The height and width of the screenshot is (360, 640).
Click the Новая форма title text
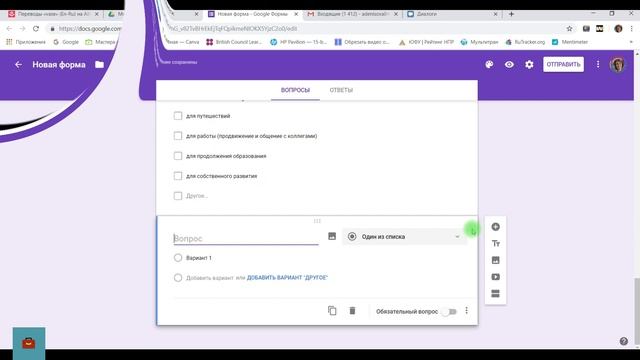coord(59,64)
